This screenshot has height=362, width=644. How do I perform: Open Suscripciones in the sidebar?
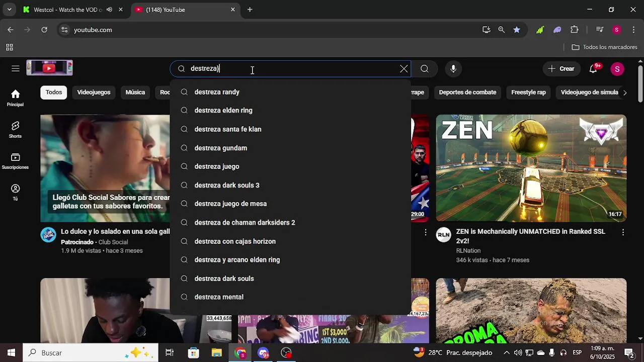pyautogui.click(x=15, y=161)
